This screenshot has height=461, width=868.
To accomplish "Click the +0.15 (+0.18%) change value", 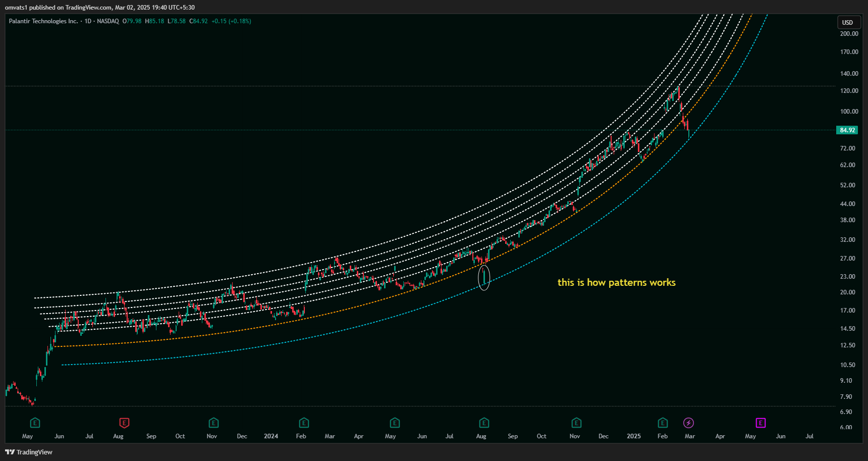I will point(231,21).
